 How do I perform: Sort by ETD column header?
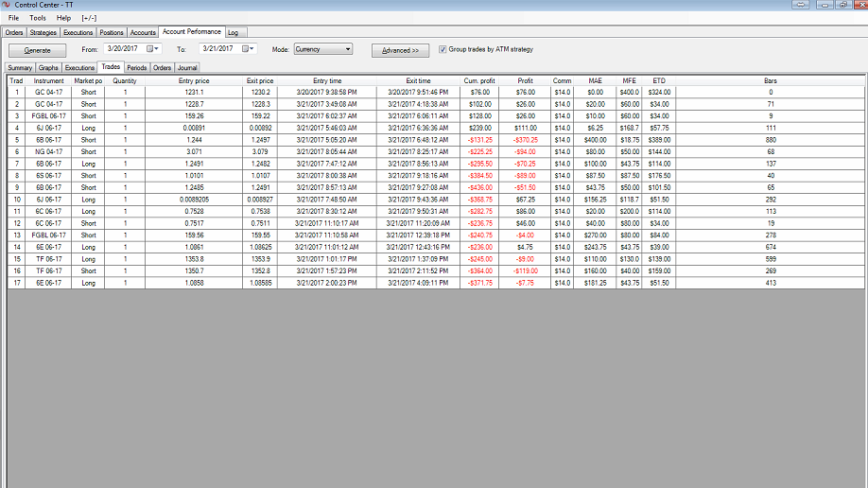click(659, 81)
